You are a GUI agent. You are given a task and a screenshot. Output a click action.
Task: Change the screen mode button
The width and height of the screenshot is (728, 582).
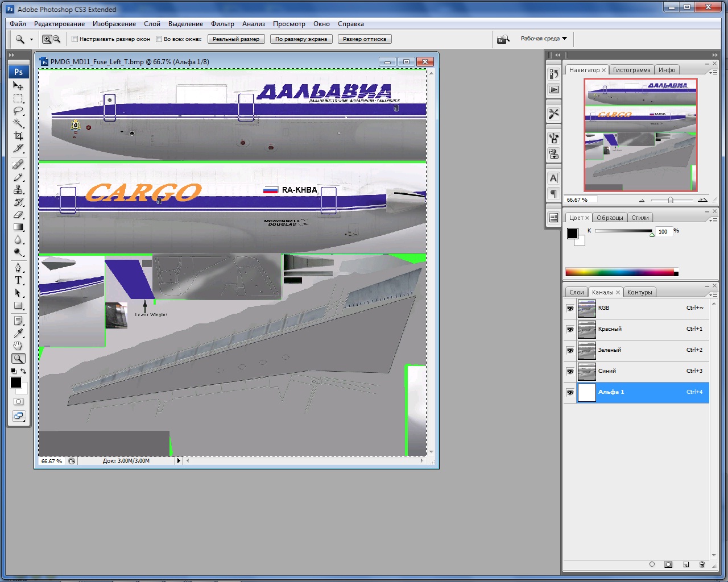coord(18,416)
